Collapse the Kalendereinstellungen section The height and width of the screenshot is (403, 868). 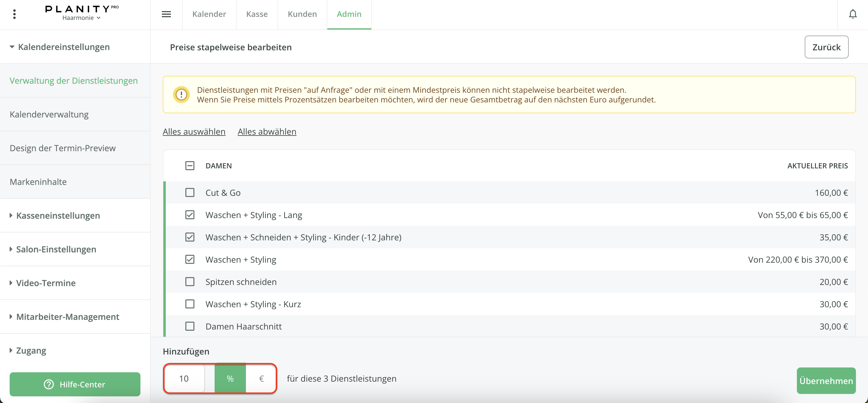pos(60,47)
